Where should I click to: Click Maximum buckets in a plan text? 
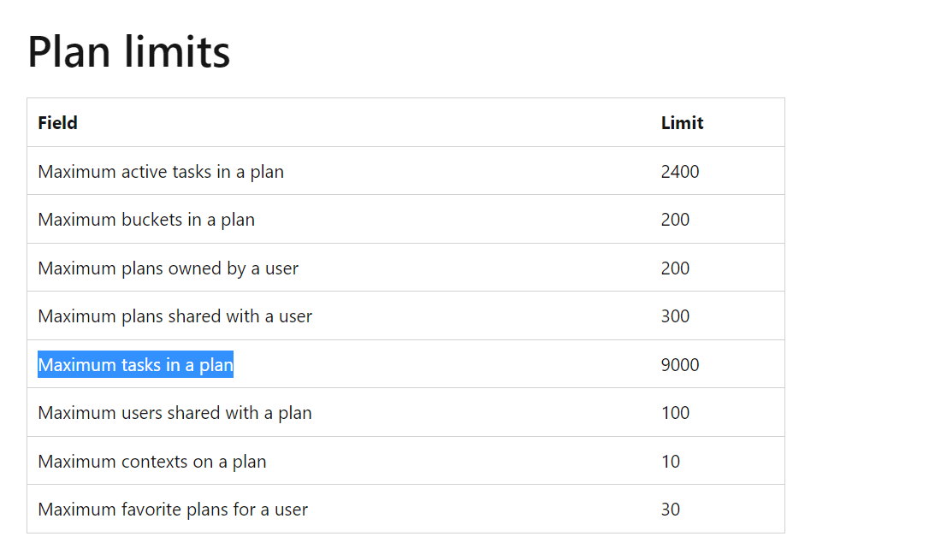(x=146, y=220)
